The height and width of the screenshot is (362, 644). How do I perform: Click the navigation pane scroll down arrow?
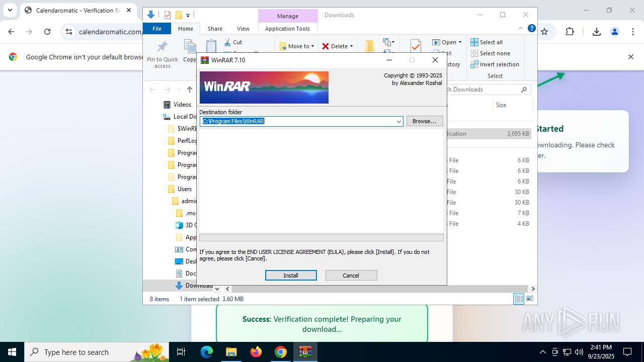coord(217,289)
